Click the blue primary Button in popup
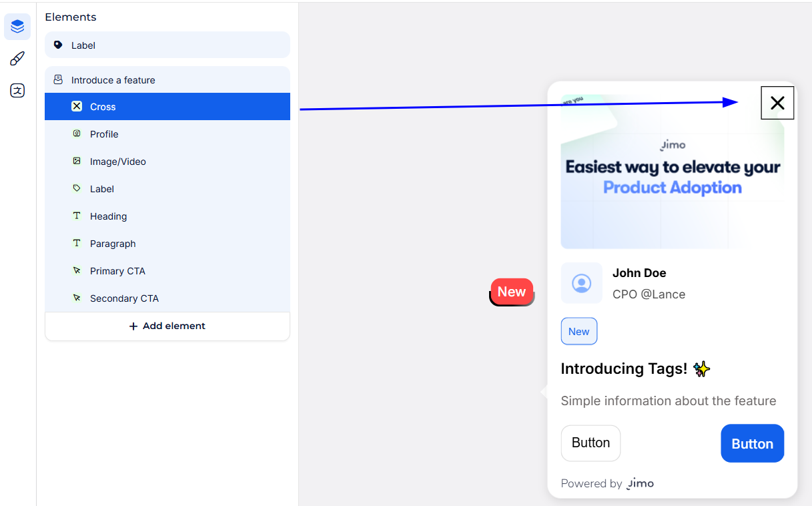 point(752,444)
